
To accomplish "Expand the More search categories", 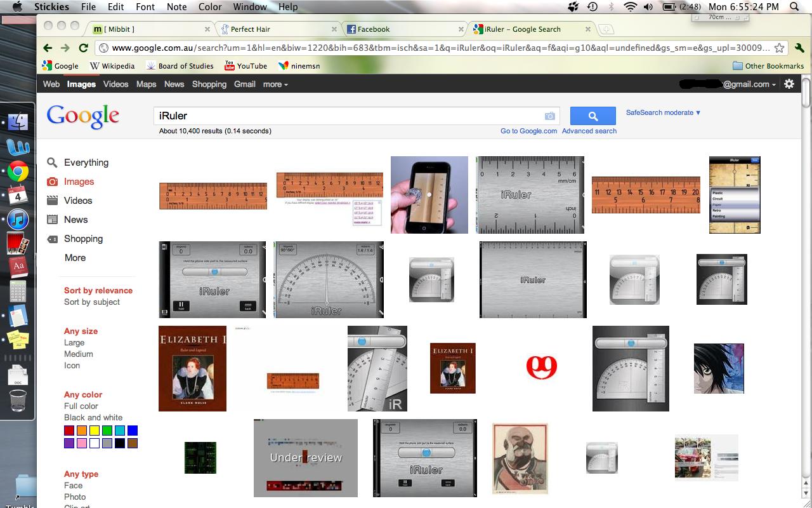I will (75, 258).
